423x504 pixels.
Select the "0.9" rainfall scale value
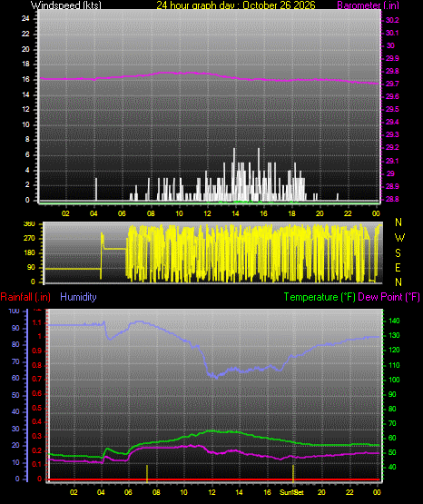pos(37,351)
